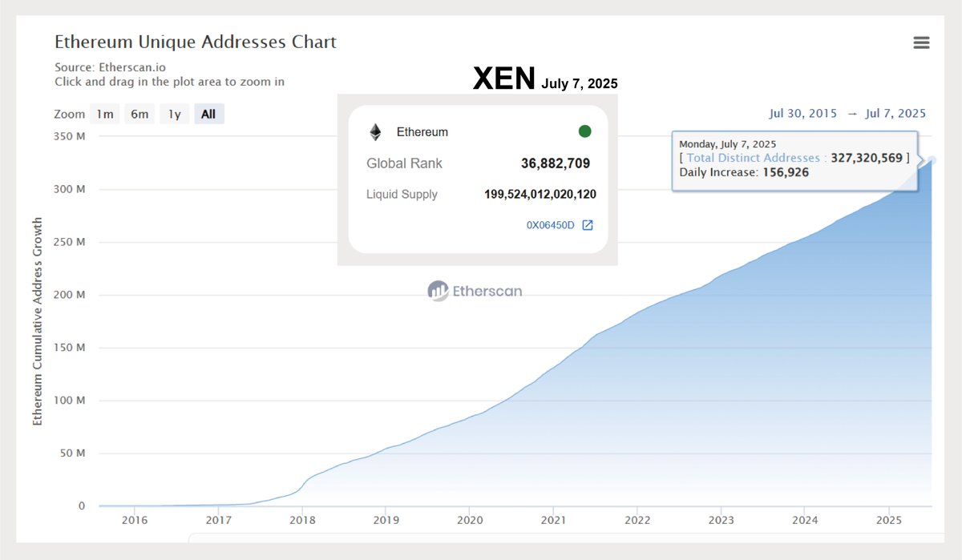Open the external link icon beside 0X06450D
The image size is (962, 560).
(x=588, y=225)
